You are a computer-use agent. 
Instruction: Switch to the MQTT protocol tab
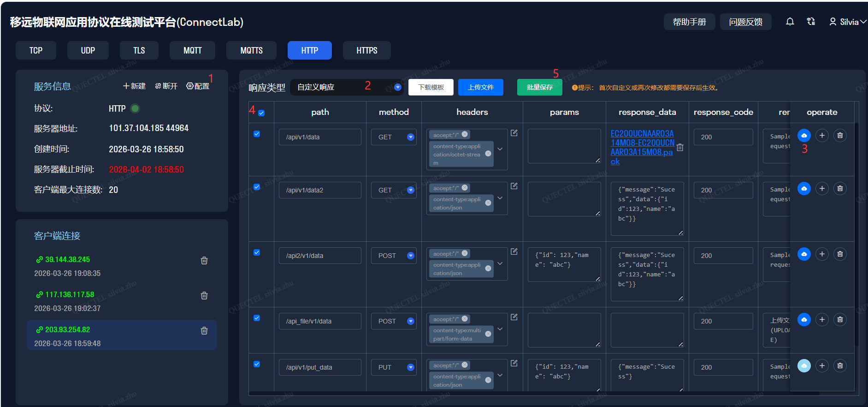[192, 50]
